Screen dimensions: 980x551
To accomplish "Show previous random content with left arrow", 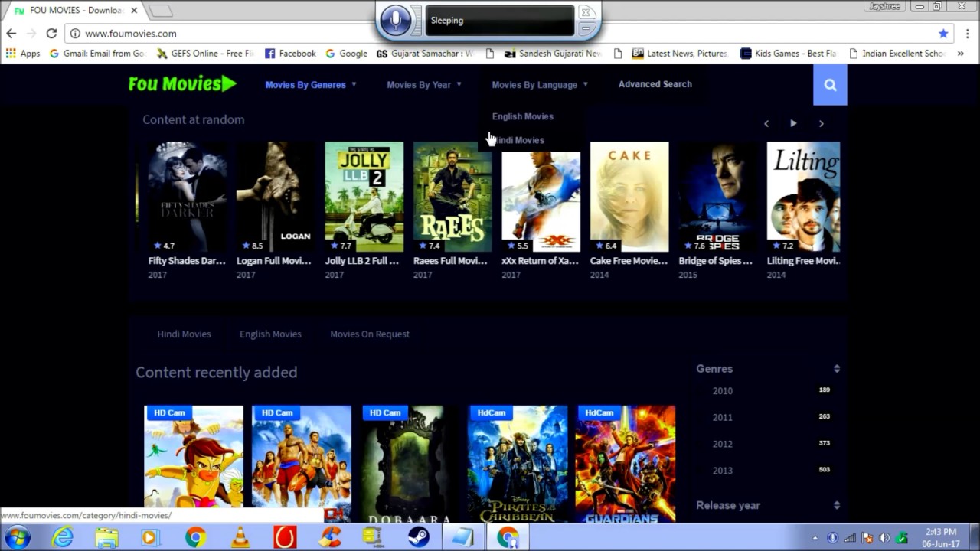I will 766,123.
